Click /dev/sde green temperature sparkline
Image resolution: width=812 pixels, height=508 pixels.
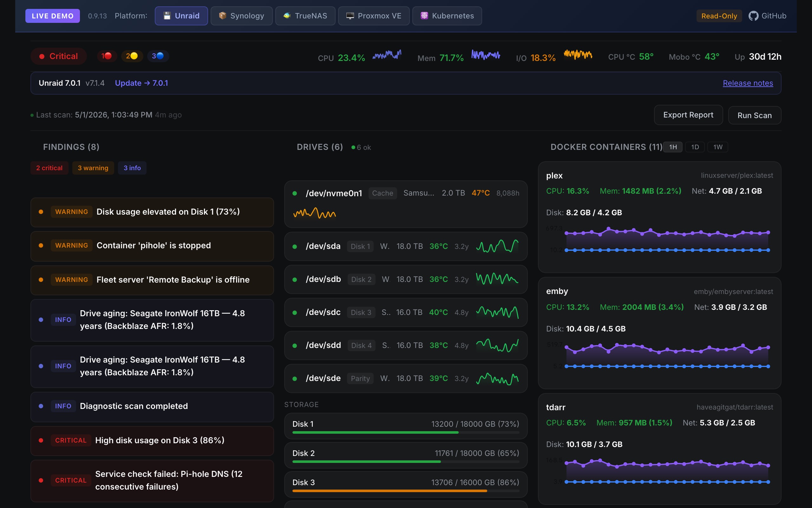pos(497,378)
